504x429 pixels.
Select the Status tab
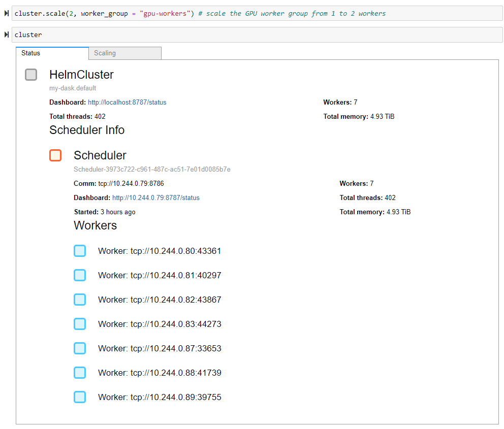tap(30, 53)
